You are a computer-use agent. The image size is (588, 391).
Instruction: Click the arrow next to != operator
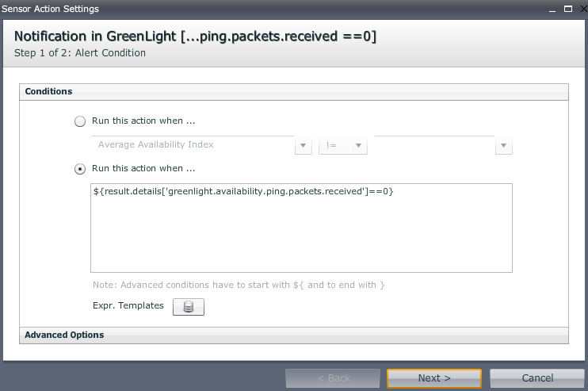coord(359,146)
